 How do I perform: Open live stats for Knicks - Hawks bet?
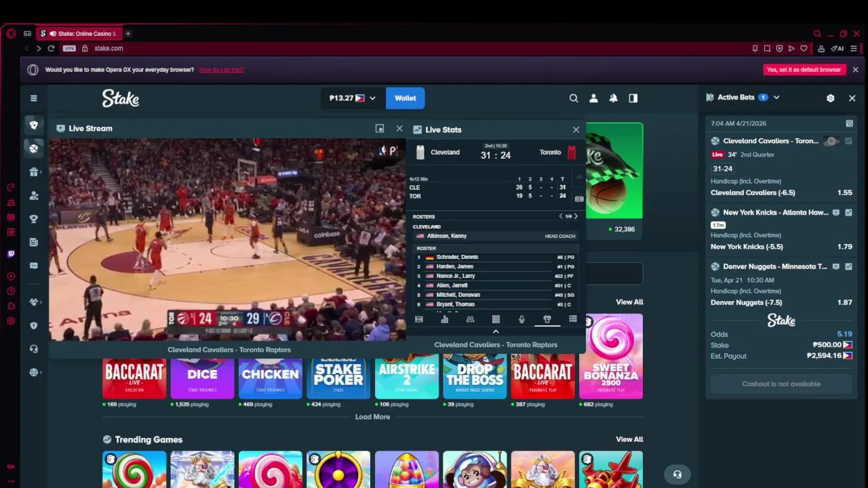pos(849,212)
